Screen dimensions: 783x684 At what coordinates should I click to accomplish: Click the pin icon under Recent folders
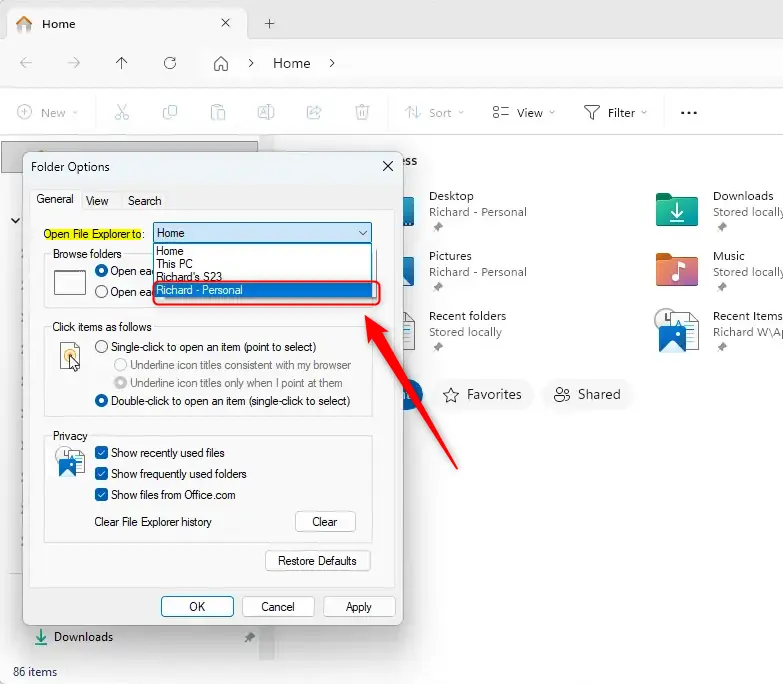coord(438,347)
